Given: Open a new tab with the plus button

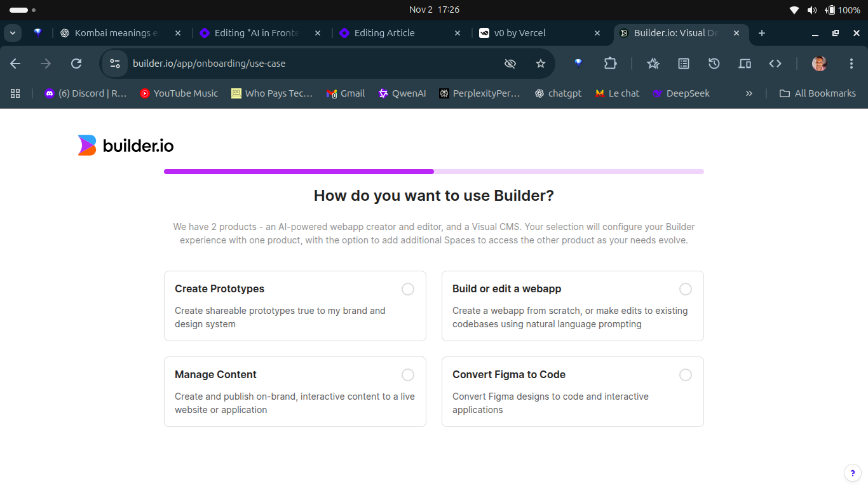Looking at the screenshot, I should [x=762, y=33].
